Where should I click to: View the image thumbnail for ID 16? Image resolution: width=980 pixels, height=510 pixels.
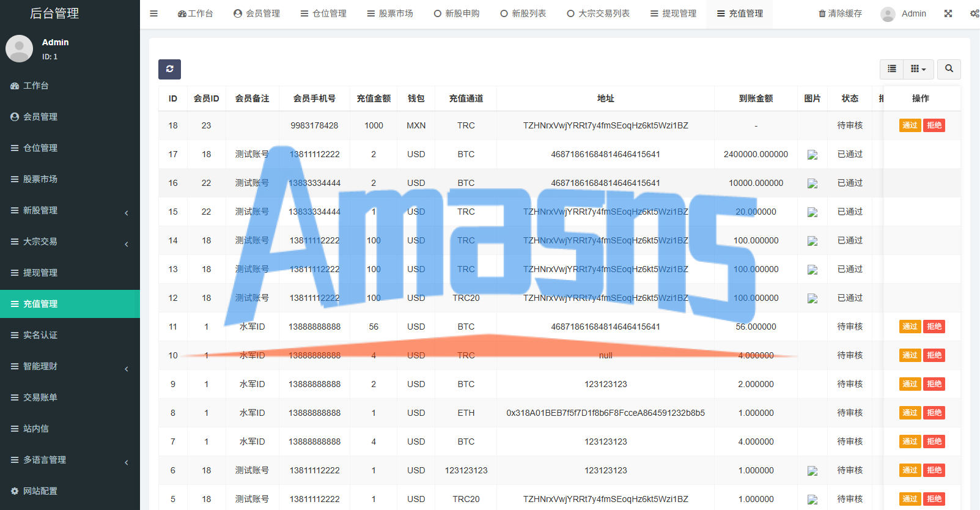pos(812,183)
